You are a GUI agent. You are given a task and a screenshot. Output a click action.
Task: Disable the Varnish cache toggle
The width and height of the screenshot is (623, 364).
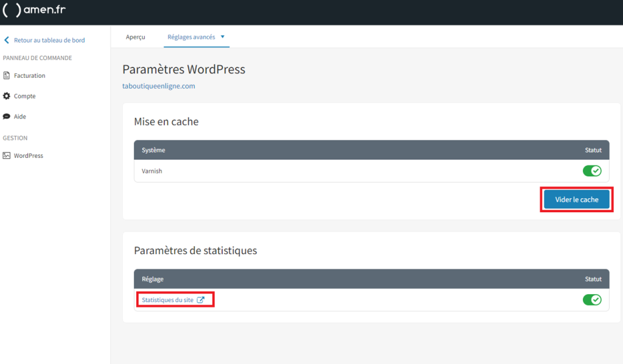[x=591, y=171]
